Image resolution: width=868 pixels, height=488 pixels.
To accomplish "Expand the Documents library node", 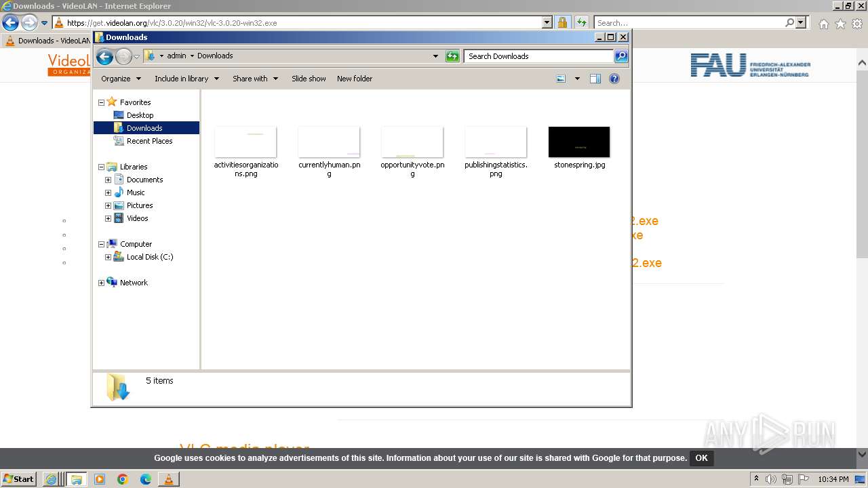I will point(108,180).
